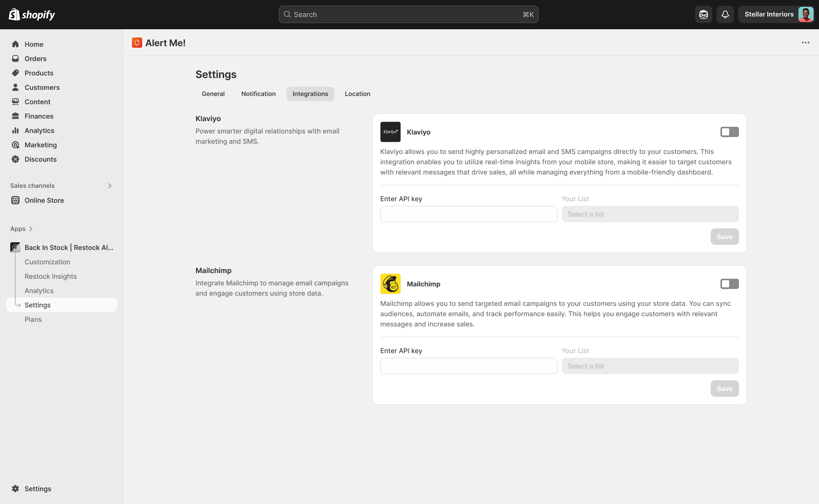Click the Marketing target icon

[15, 145]
